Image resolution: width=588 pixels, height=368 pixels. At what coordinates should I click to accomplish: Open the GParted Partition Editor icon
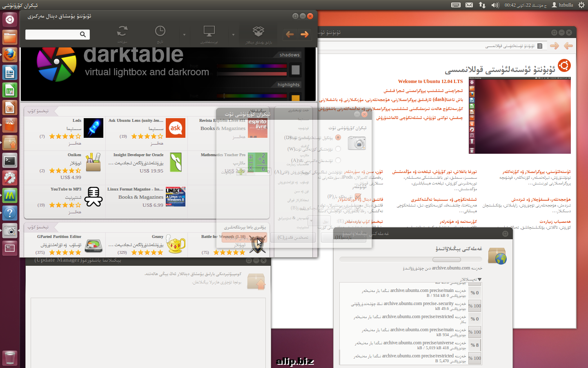(94, 245)
